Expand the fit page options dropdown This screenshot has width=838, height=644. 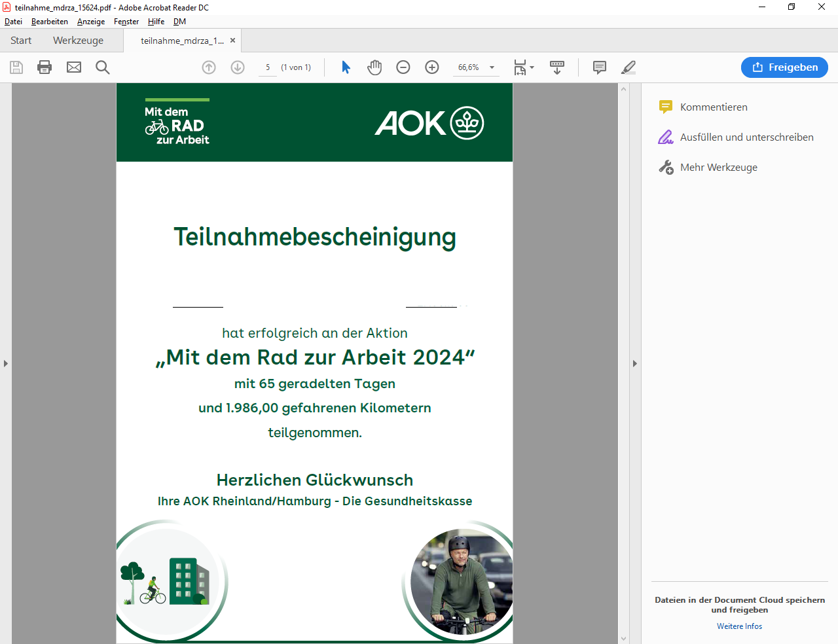[x=532, y=67]
